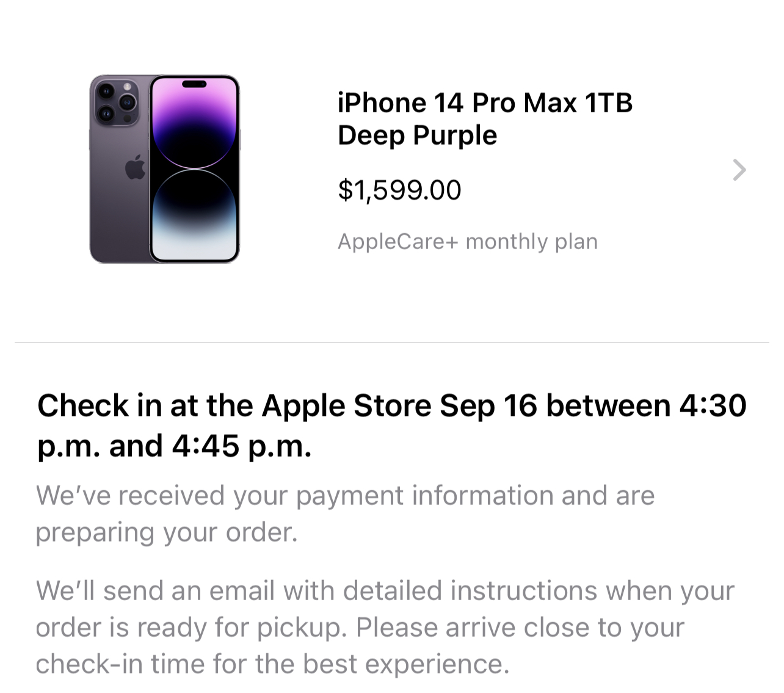Image resolution: width=784 pixels, height=693 pixels.
Task: Click the Deep Purple color name
Action: click(417, 135)
